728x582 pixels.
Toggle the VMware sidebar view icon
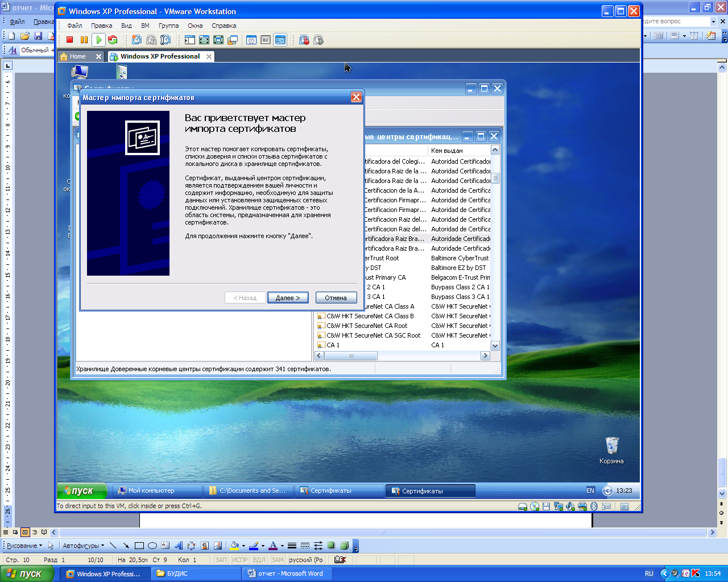click(189, 40)
